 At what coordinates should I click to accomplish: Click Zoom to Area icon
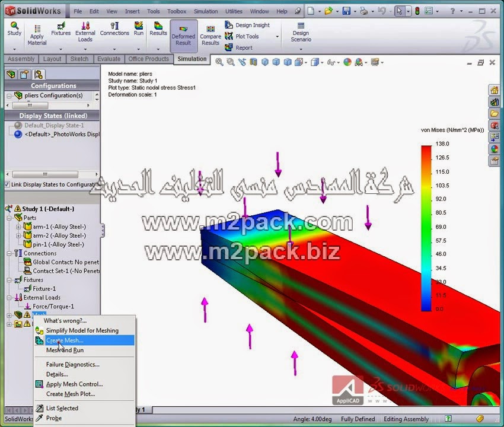231,62
